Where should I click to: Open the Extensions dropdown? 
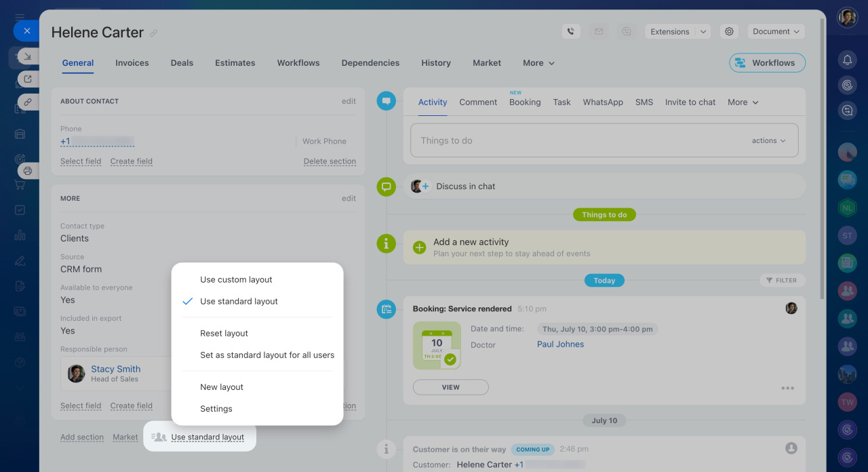tap(677, 31)
